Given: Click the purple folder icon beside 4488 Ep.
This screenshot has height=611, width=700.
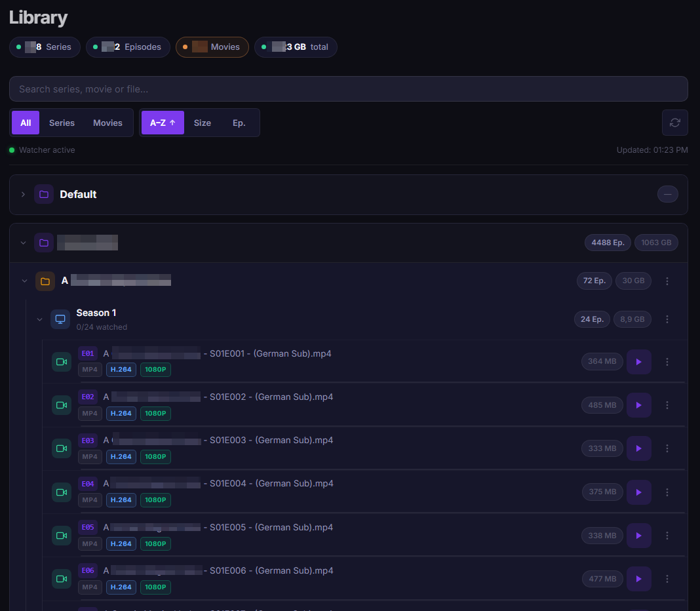Looking at the screenshot, I should pyautogui.click(x=44, y=243).
